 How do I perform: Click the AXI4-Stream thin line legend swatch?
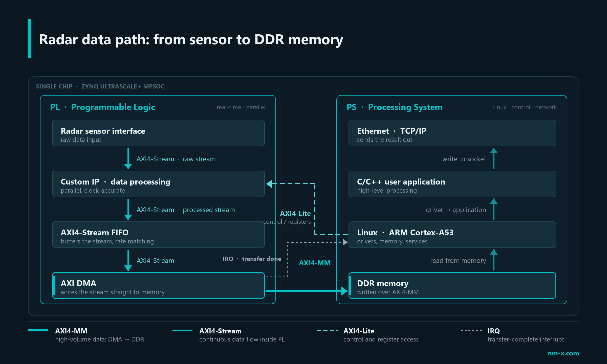182,330
